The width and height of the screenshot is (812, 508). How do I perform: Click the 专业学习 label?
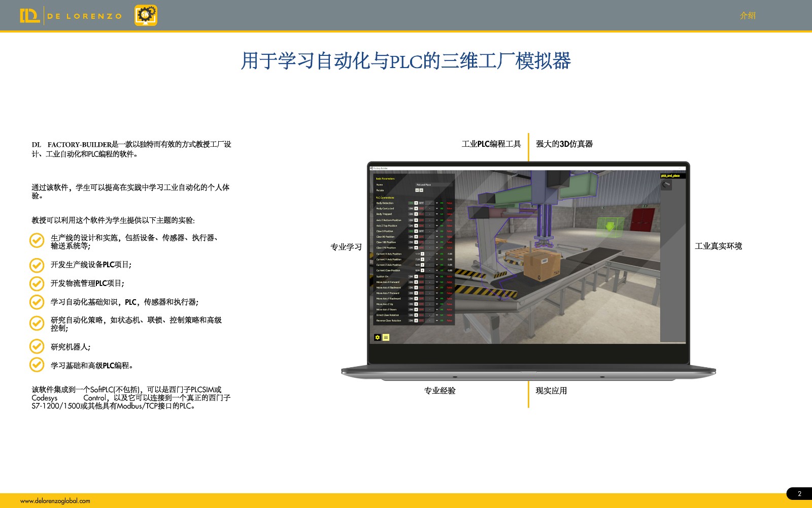(346, 247)
